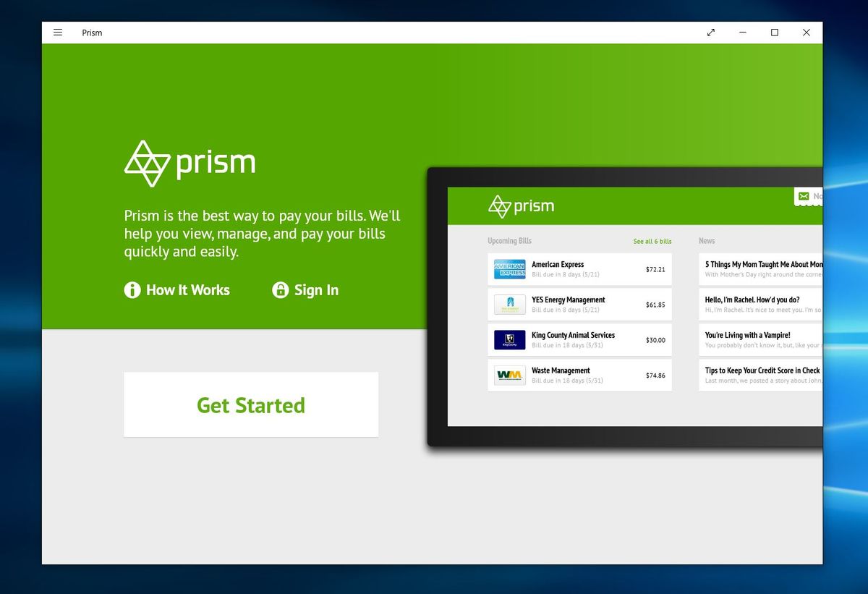Click the American Express card logo

(x=509, y=268)
